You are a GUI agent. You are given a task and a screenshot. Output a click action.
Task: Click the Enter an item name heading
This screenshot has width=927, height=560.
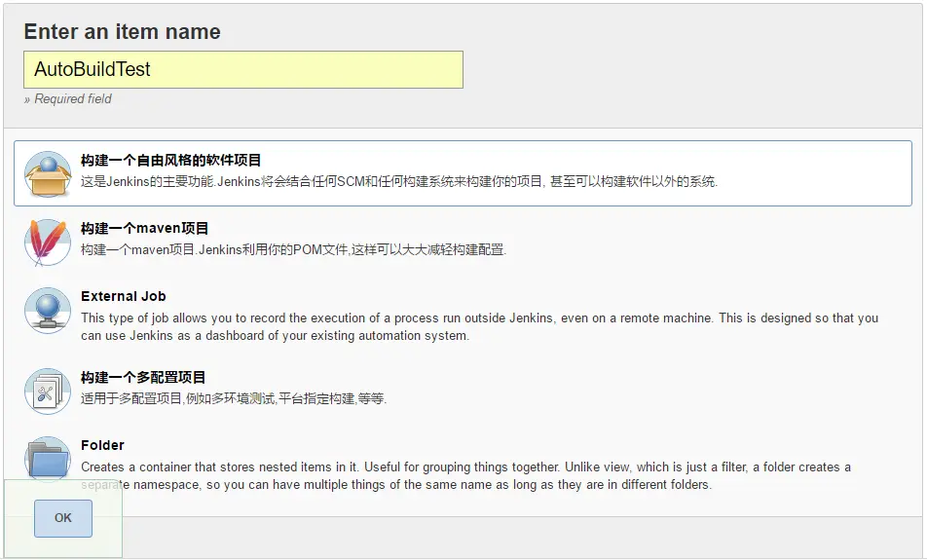(x=123, y=31)
